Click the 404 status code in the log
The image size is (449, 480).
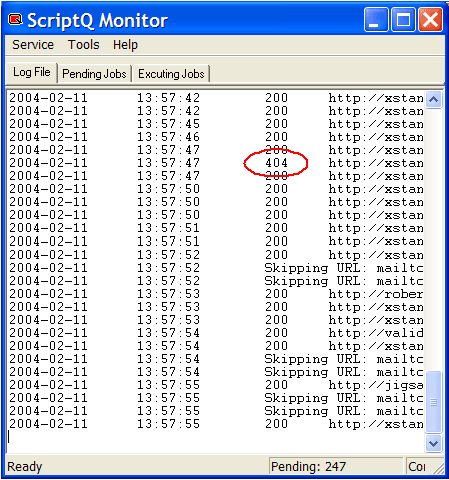[276, 163]
